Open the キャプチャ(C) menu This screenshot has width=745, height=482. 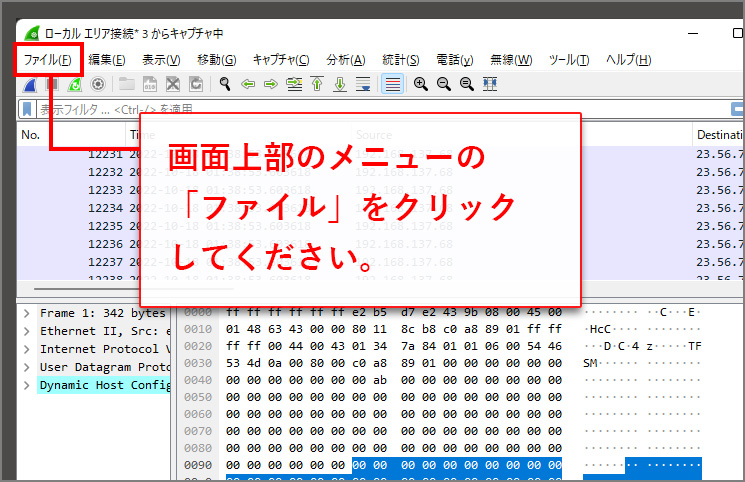[281, 60]
